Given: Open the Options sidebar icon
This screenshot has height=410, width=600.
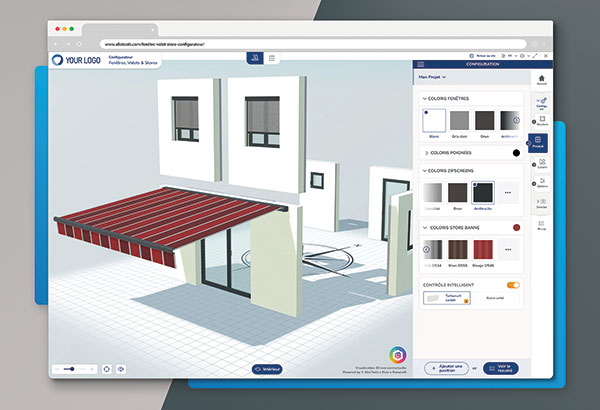Looking at the screenshot, I should click(540, 182).
